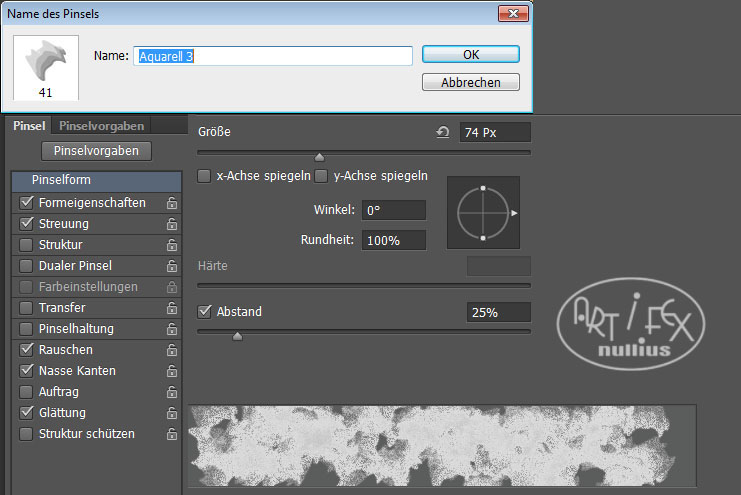Click the Abstand 25% field
Image resolution: width=741 pixels, height=495 pixels.
click(x=499, y=312)
